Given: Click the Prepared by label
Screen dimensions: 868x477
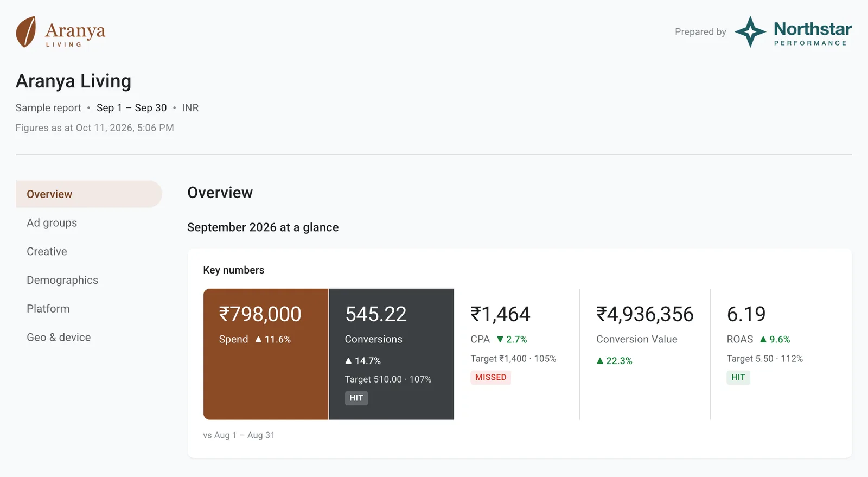Looking at the screenshot, I should pos(700,32).
